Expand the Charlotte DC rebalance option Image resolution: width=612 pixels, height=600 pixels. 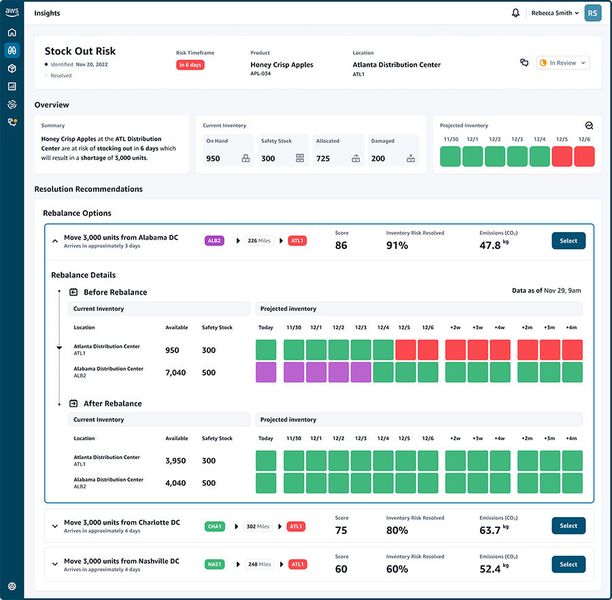pos(54,525)
